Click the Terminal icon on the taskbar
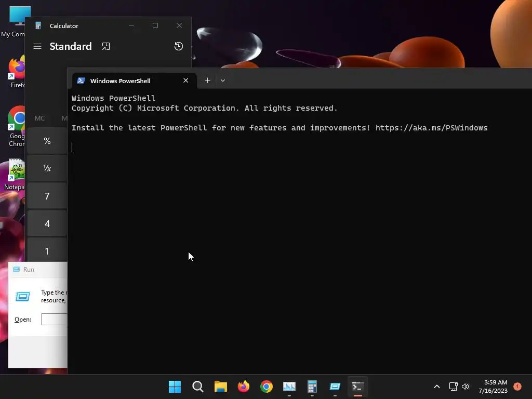Image resolution: width=532 pixels, height=399 pixels. click(358, 387)
